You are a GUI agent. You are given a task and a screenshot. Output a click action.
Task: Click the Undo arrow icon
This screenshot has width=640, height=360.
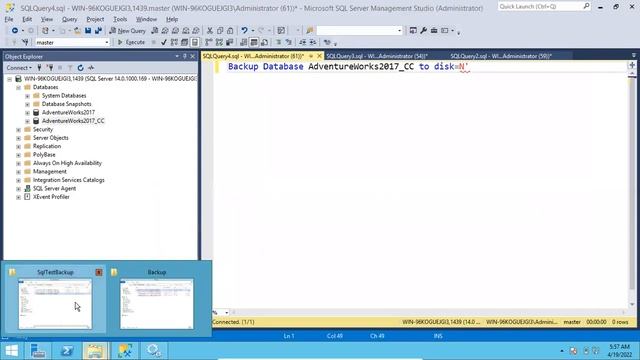[x=244, y=31]
